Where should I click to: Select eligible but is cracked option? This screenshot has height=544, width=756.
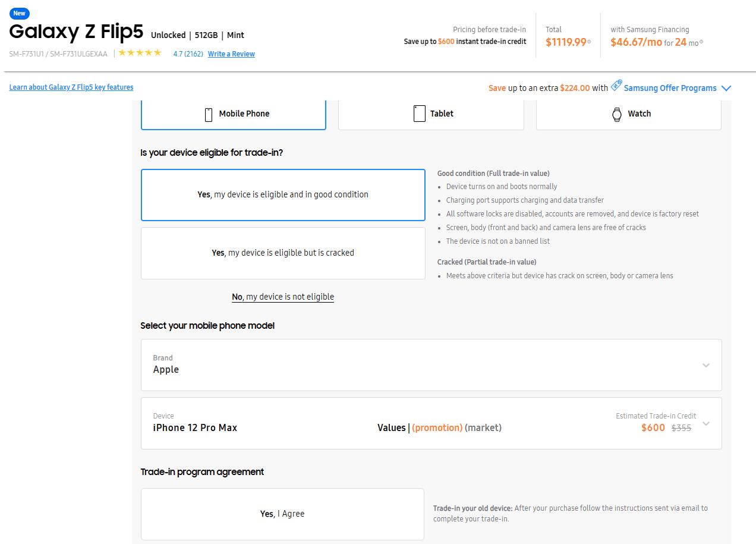283,253
